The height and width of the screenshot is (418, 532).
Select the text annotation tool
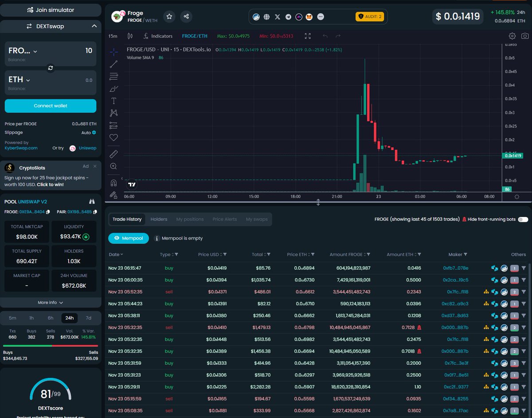(x=113, y=101)
